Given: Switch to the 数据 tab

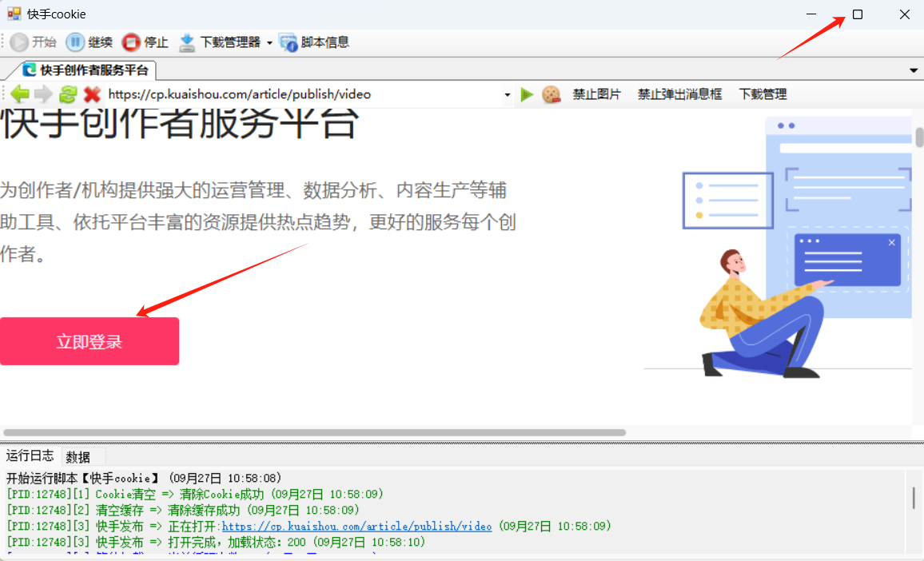Looking at the screenshot, I should 78,457.
